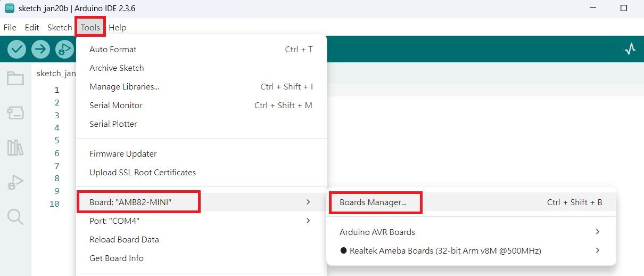Choose Boards Manager... from the submenu
This screenshot has height=276, width=644.
click(x=373, y=202)
